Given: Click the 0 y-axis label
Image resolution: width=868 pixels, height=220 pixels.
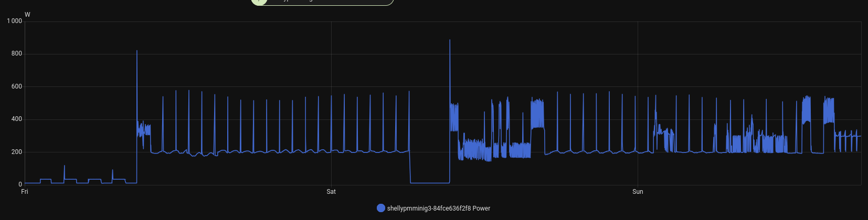Looking at the screenshot, I should click(20, 184).
